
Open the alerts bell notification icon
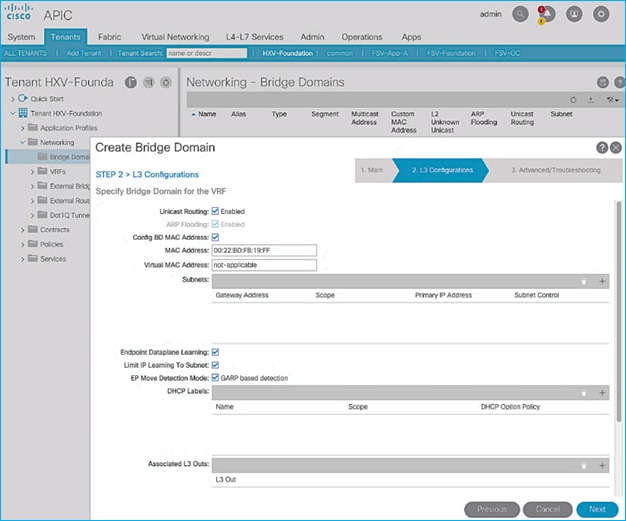[x=547, y=14]
